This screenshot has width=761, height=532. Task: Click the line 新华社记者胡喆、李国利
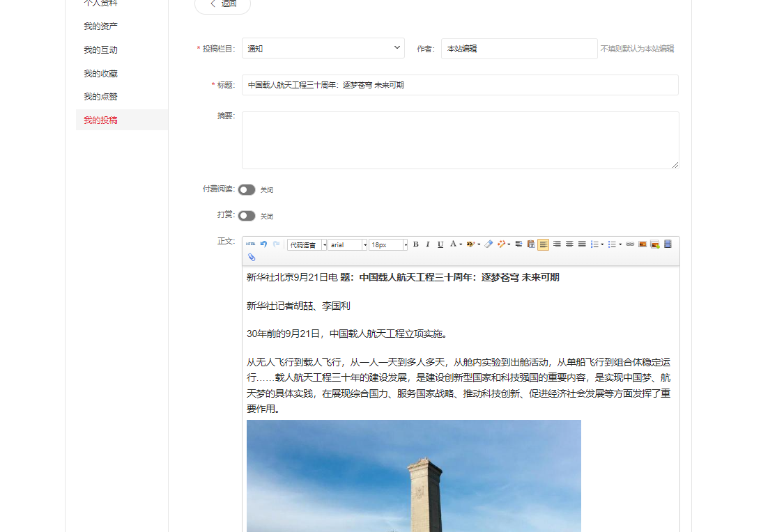pyautogui.click(x=298, y=306)
